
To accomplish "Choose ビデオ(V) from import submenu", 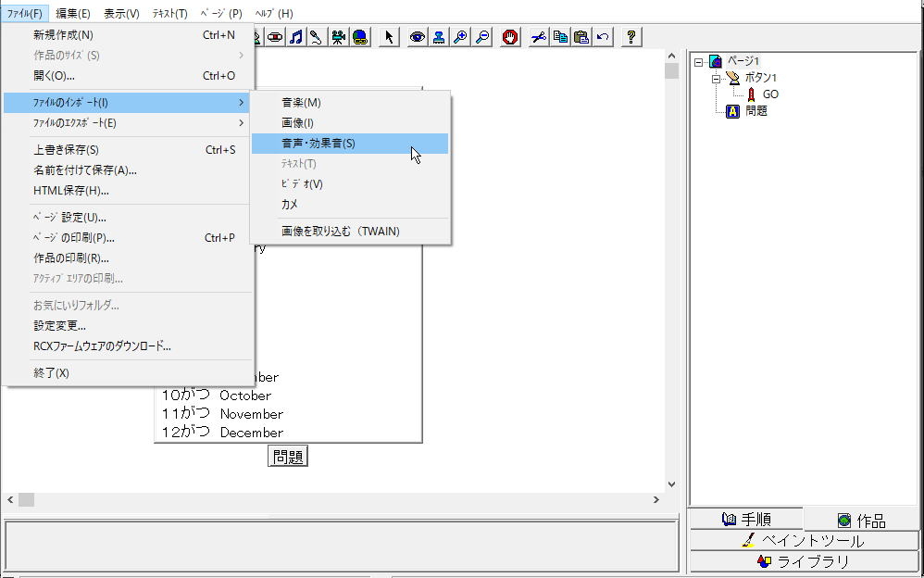I will [x=350, y=184].
